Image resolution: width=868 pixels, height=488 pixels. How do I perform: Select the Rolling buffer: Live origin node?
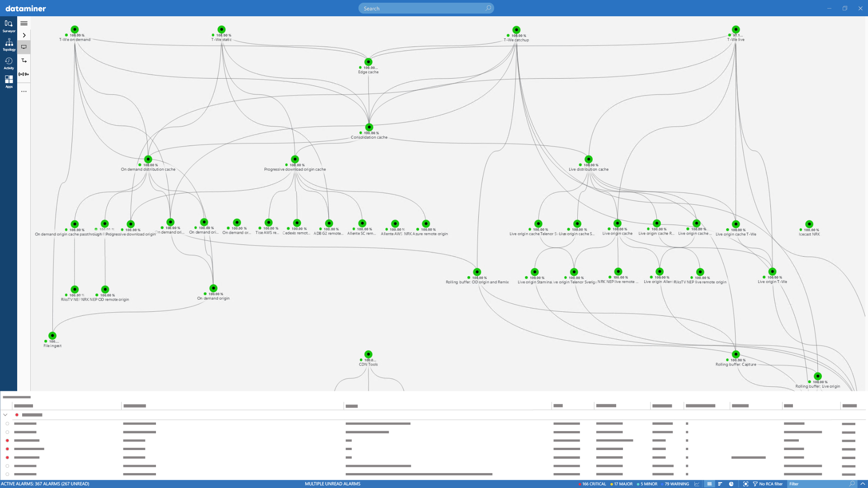(818, 376)
